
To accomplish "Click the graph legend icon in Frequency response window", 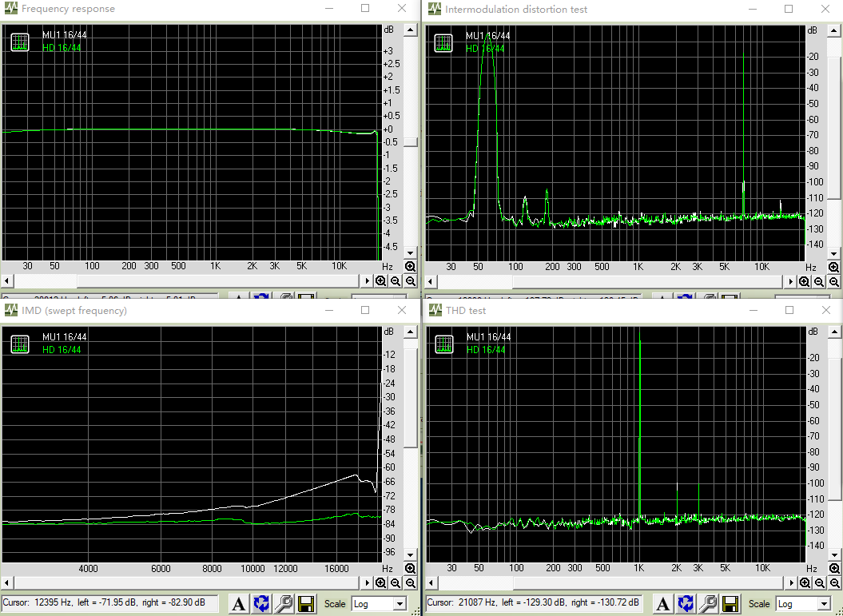I will [19, 42].
